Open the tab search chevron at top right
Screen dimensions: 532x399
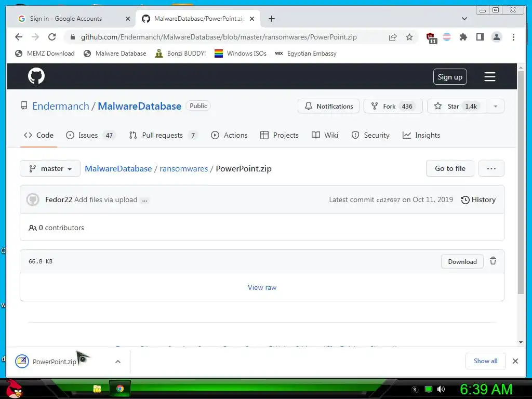464,19
